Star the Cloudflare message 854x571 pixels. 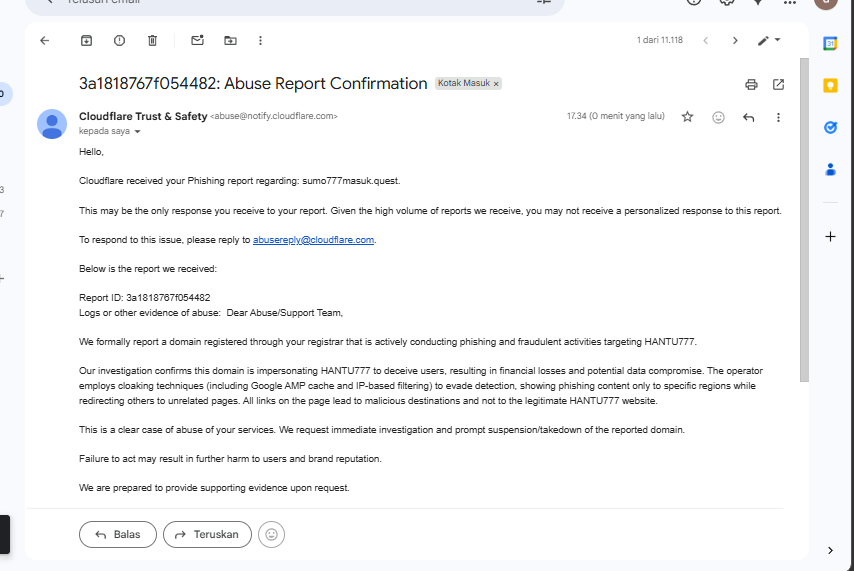tap(687, 117)
